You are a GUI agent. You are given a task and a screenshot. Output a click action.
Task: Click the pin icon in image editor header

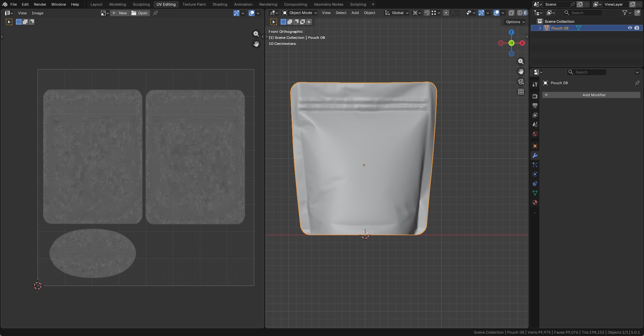coord(155,13)
